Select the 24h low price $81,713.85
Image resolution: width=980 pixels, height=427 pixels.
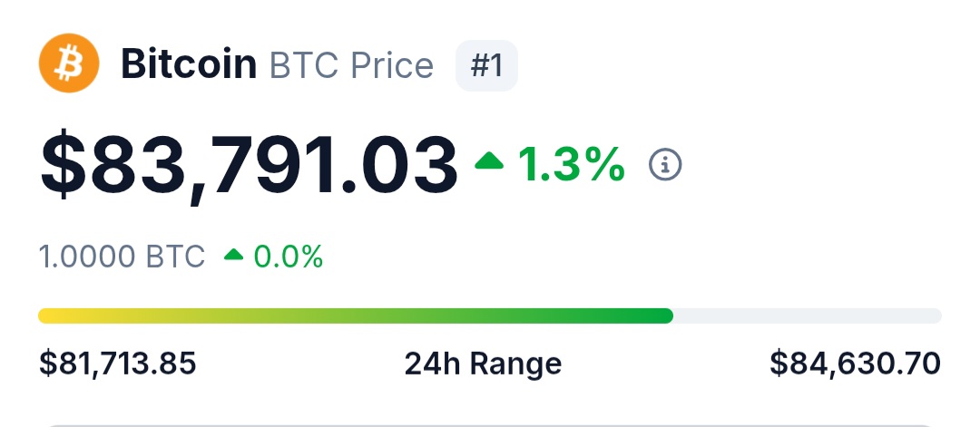point(118,364)
